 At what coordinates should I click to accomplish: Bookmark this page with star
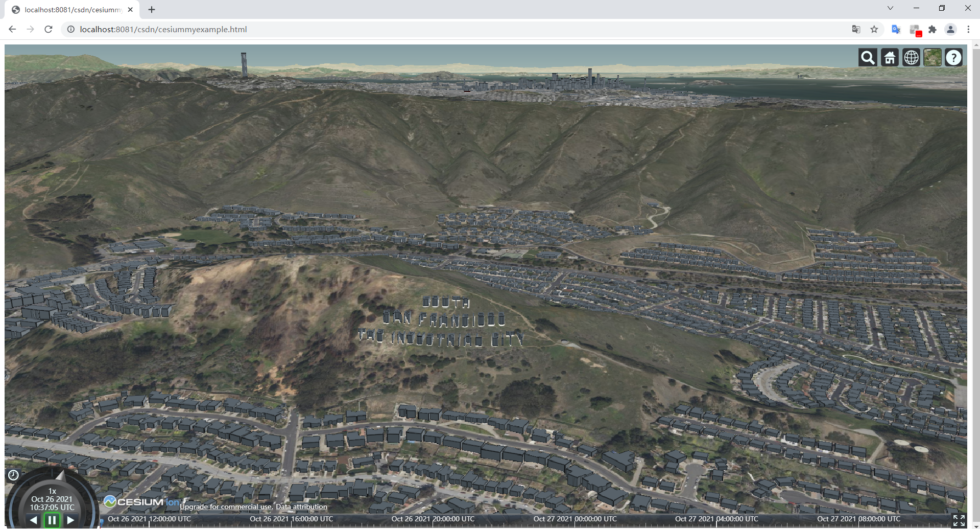(874, 29)
